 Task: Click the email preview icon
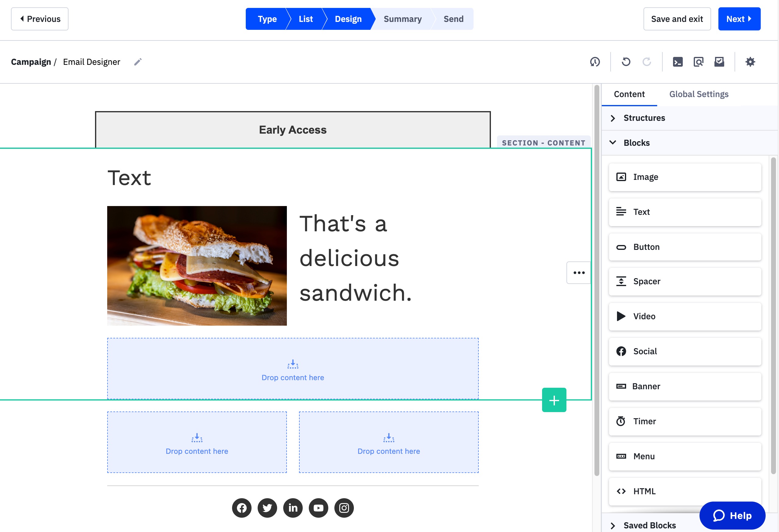coord(699,61)
